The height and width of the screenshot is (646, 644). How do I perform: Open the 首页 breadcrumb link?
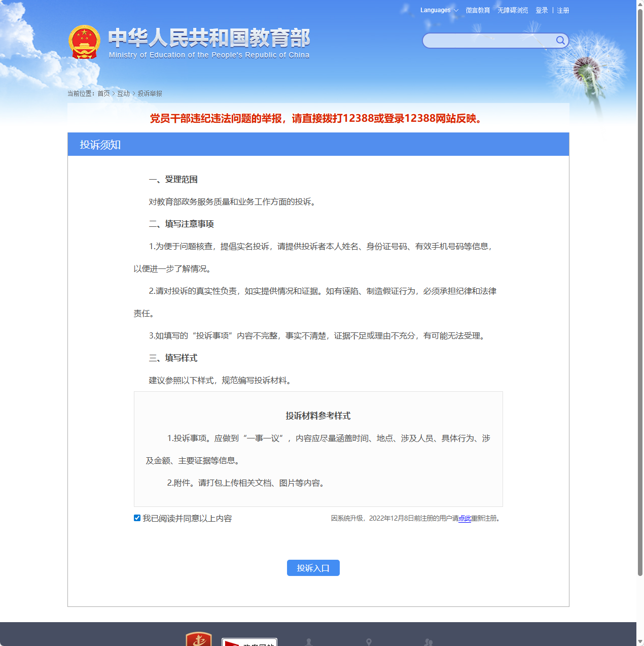click(104, 93)
